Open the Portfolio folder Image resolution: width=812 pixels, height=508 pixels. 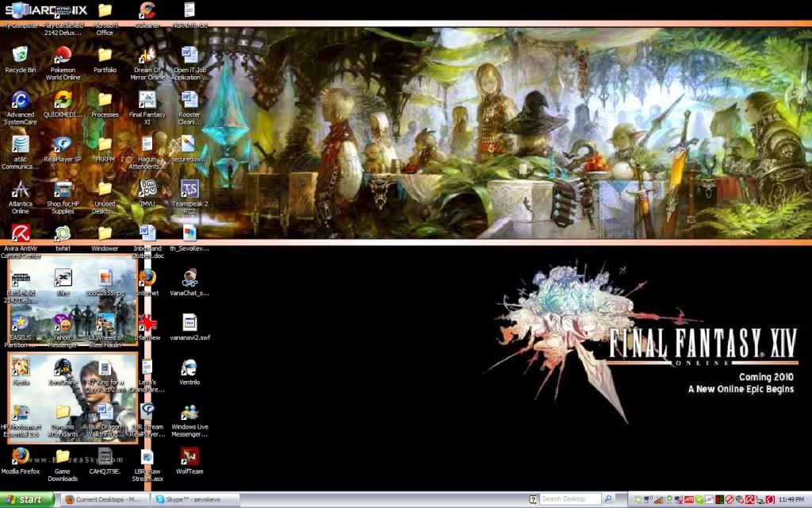click(x=105, y=55)
